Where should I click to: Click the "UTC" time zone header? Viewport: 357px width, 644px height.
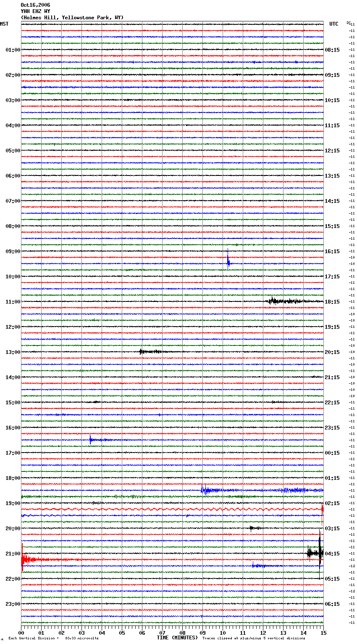tap(334, 24)
